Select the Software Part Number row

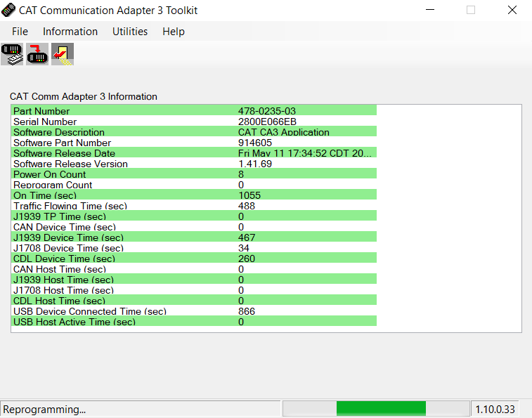coord(194,142)
